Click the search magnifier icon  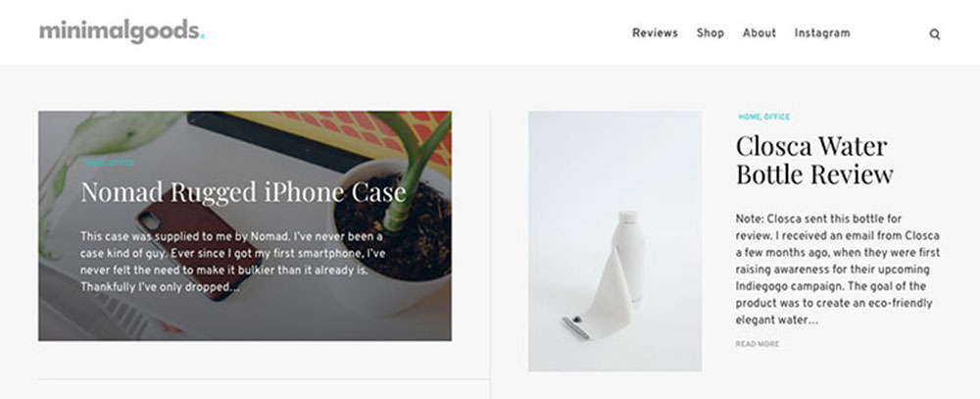(x=934, y=34)
